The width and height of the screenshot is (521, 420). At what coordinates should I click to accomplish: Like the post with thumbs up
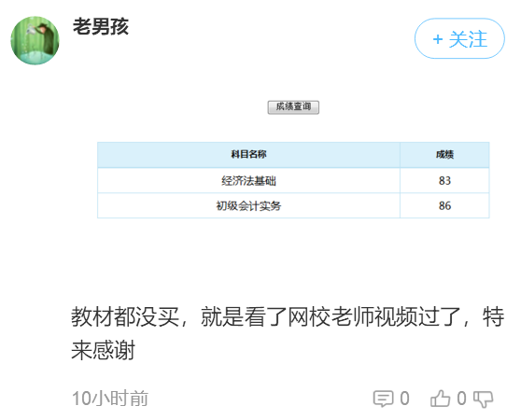click(x=441, y=399)
